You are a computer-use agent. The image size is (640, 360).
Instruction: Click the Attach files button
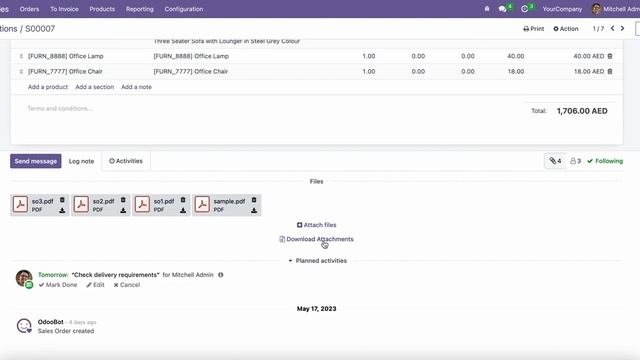click(316, 224)
